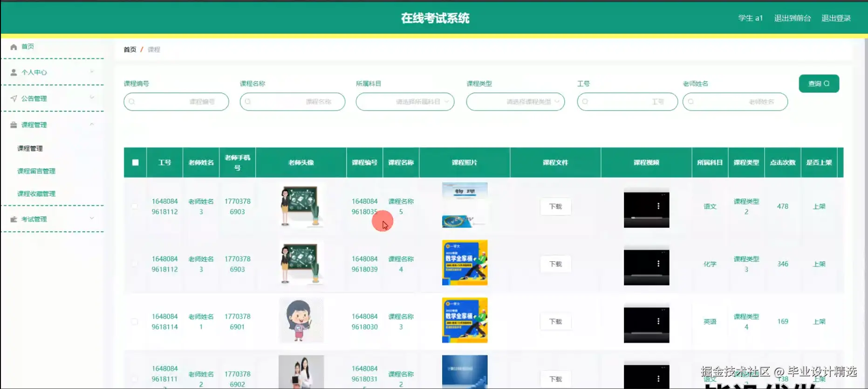The width and height of the screenshot is (868, 389).
Task: Click the subject cell 英语
Action: pos(710,321)
